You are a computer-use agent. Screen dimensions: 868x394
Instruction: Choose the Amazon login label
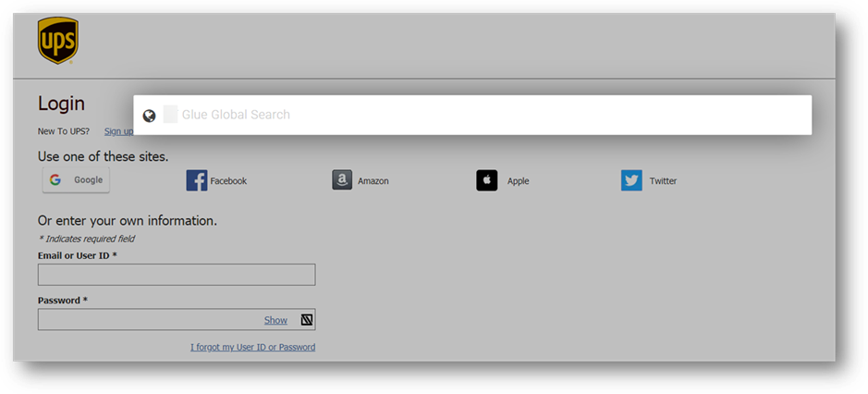click(373, 181)
